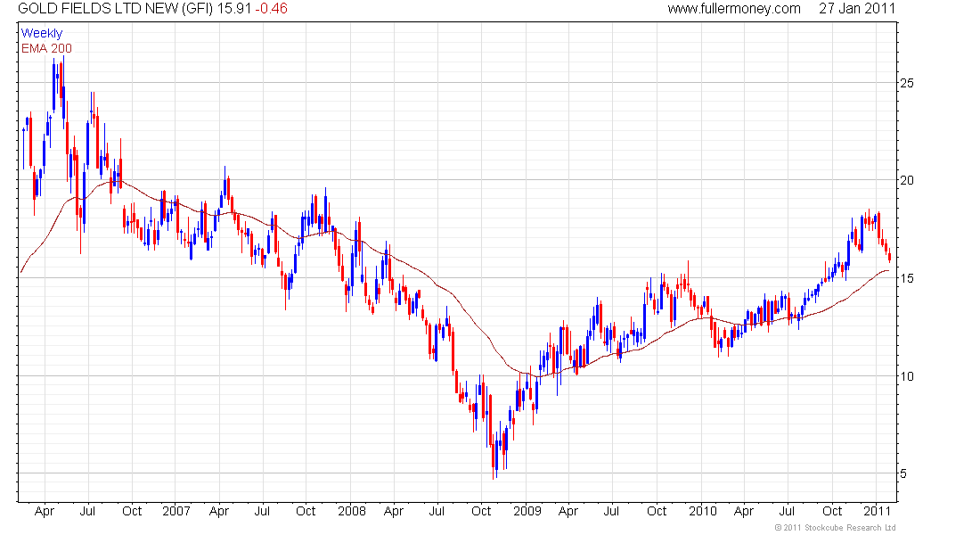Image resolution: width=980 pixels, height=535 pixels.
Task: Select the 15 price level on the y-axis
Action: [908, 278]
